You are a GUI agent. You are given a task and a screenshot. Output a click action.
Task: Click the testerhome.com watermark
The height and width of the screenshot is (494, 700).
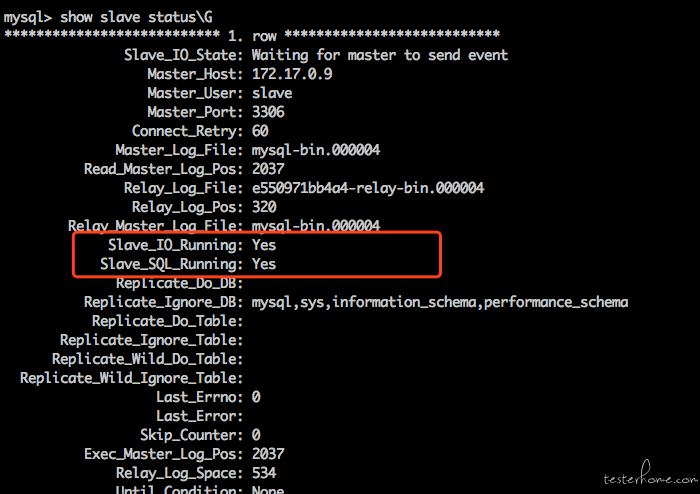650,474
